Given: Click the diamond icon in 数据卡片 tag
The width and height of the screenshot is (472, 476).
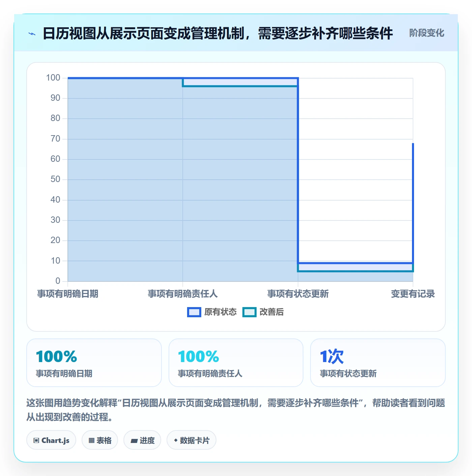Looking at the screenshot, I should tap(176, 440).
